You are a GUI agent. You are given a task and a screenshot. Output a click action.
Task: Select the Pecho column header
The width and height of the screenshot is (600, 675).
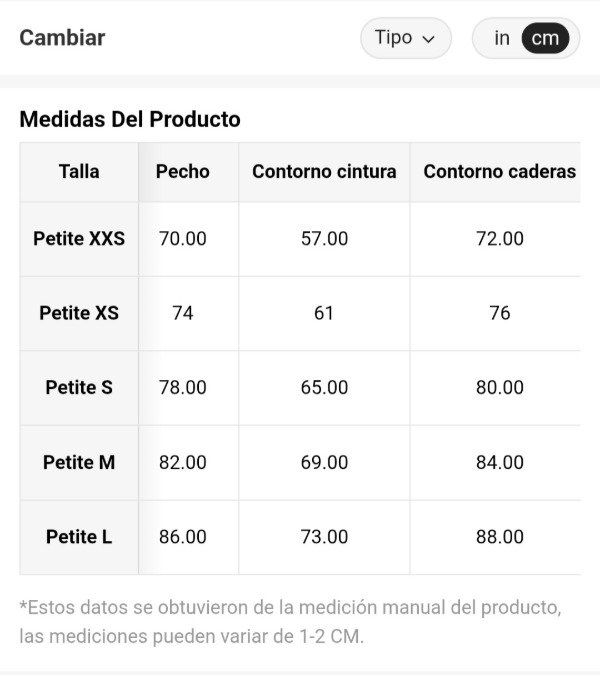183,171
